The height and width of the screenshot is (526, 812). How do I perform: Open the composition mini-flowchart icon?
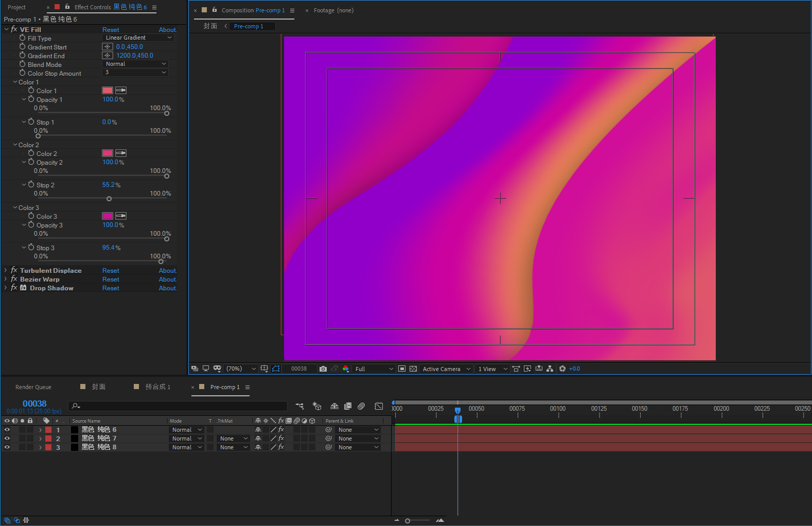coord(299,406)
